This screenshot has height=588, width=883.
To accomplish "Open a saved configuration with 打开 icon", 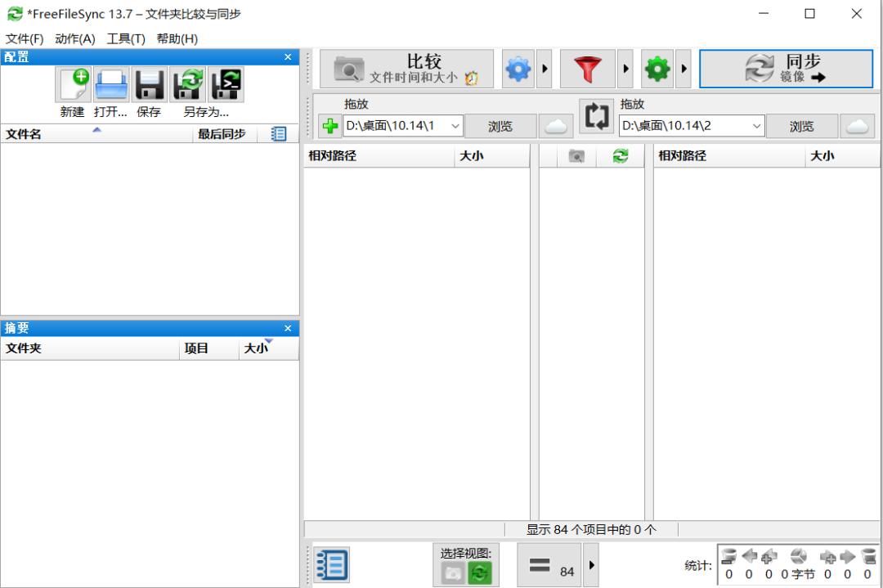I will click(111, 84).
